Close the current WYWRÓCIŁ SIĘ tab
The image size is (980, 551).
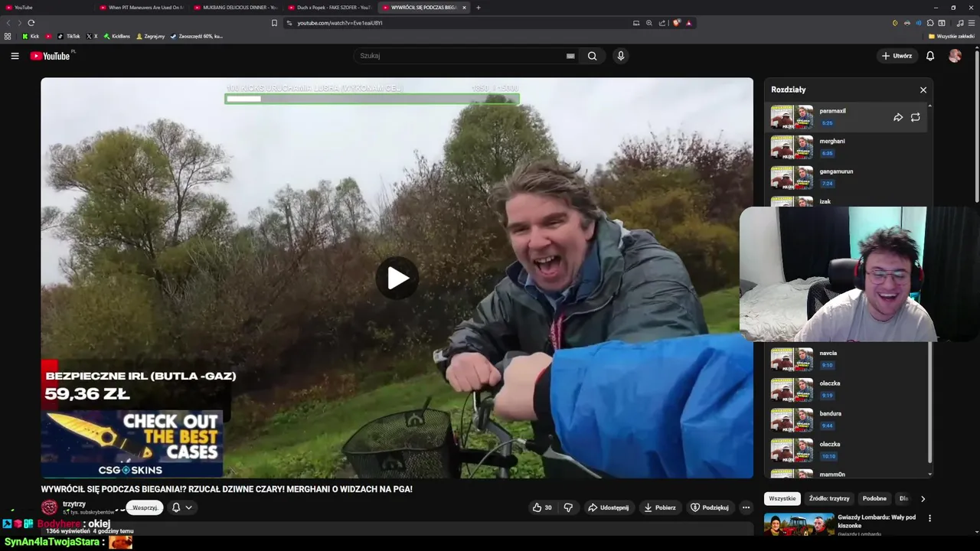tap(464, 8)
